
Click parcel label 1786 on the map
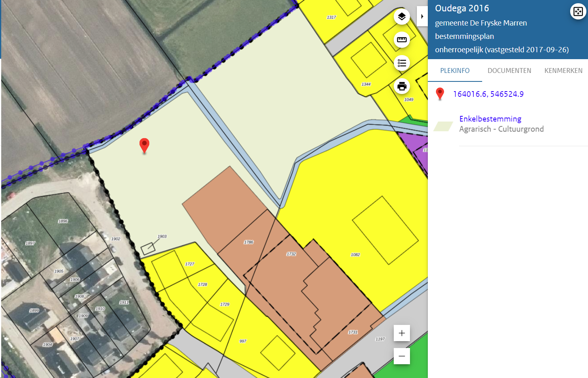tap(249, 242)
